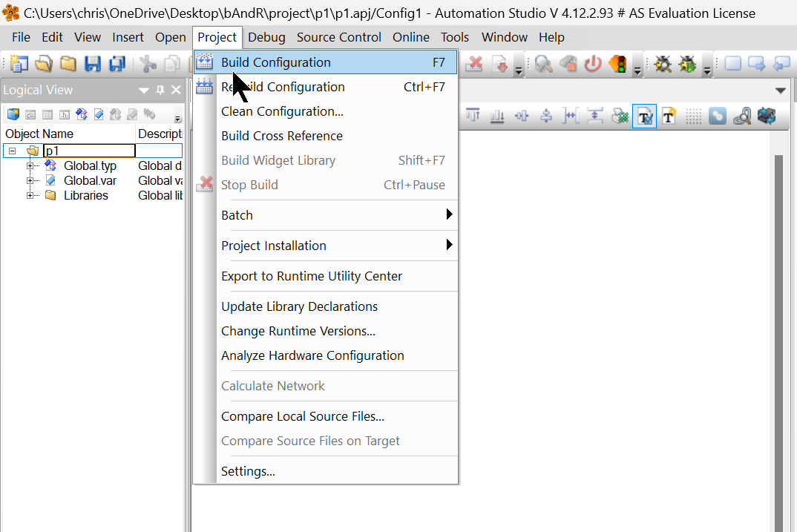Click the closed yellow folder toolbar icon
The height and width of the screenshot is (532, 797).
(x=68, y=64)
